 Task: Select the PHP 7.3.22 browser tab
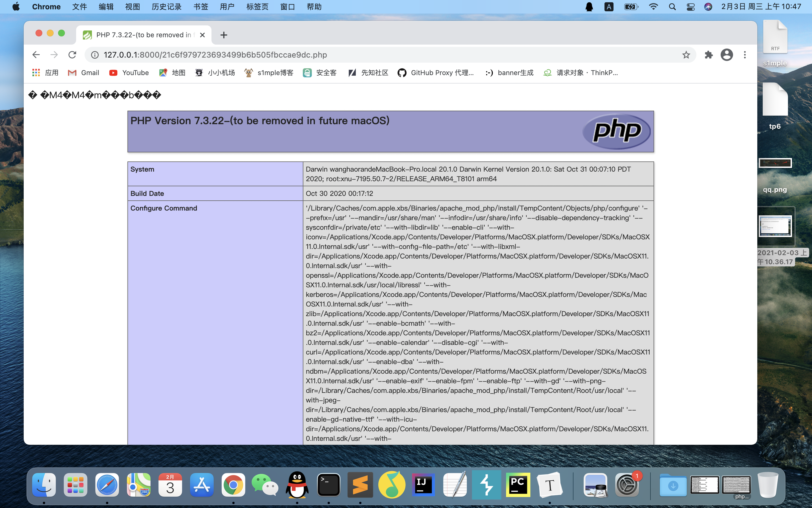click(144, 35)
